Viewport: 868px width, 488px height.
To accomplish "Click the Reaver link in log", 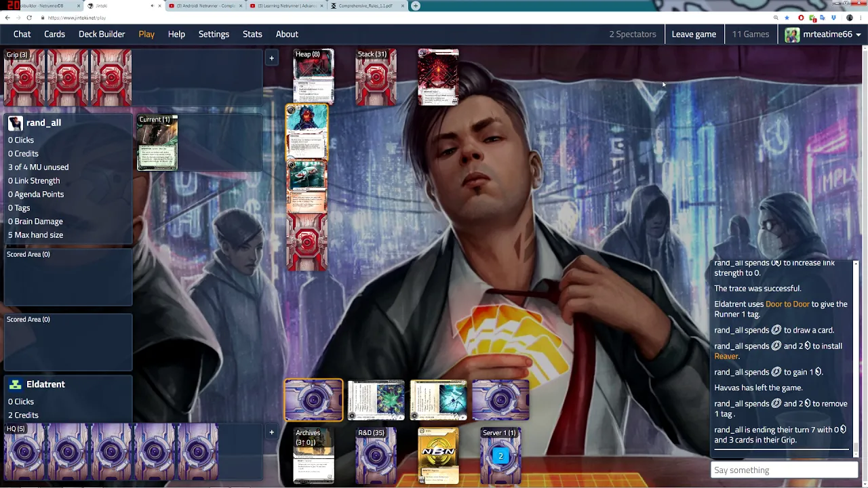I will tap(726, 356).
